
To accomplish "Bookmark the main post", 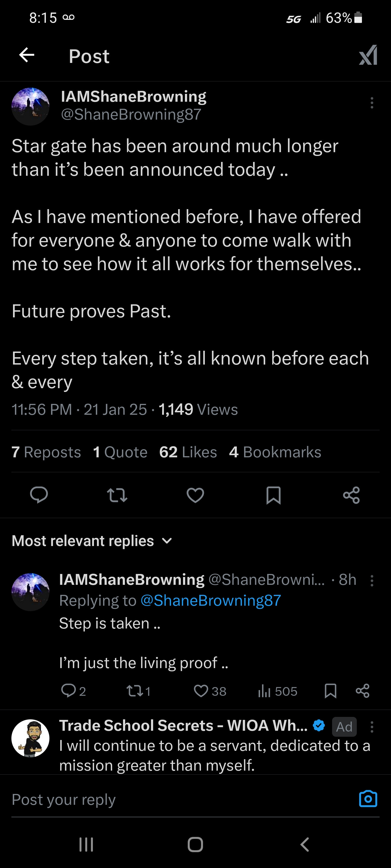I will point(273,495).
